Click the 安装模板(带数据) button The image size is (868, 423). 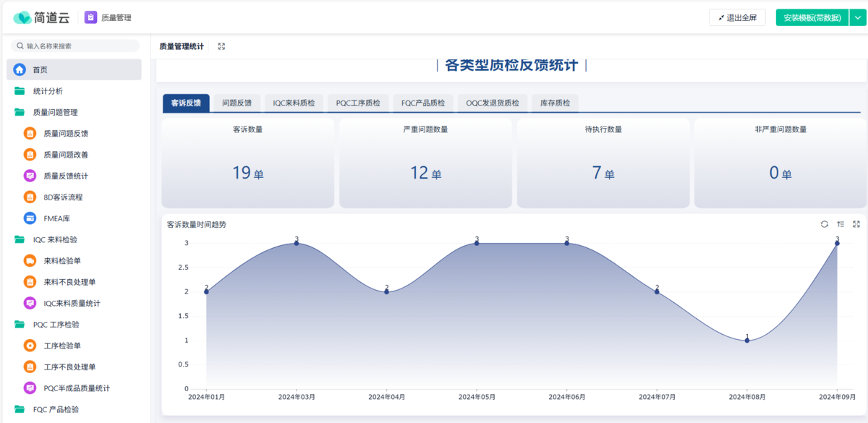click(812, 18)
